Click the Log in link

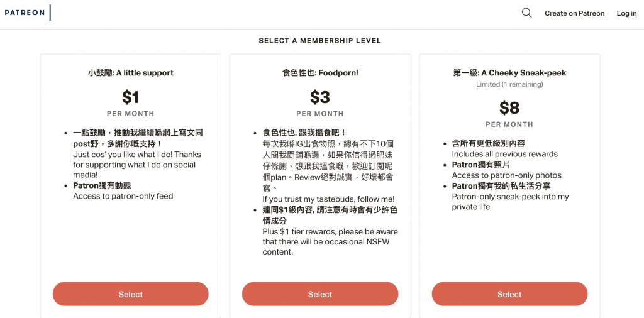tap(626, 13)
